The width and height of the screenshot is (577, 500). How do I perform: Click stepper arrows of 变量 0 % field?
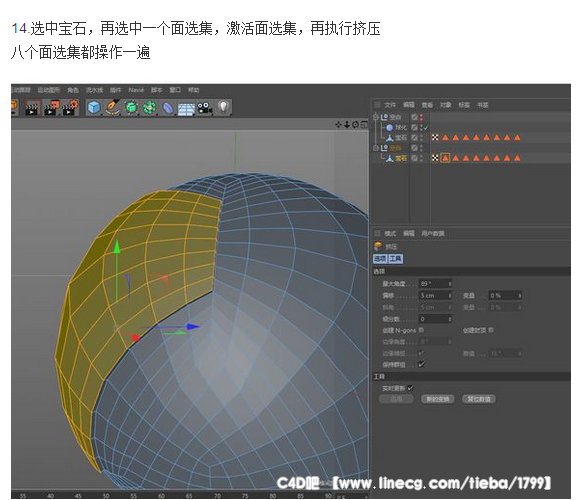pos(519,295)
